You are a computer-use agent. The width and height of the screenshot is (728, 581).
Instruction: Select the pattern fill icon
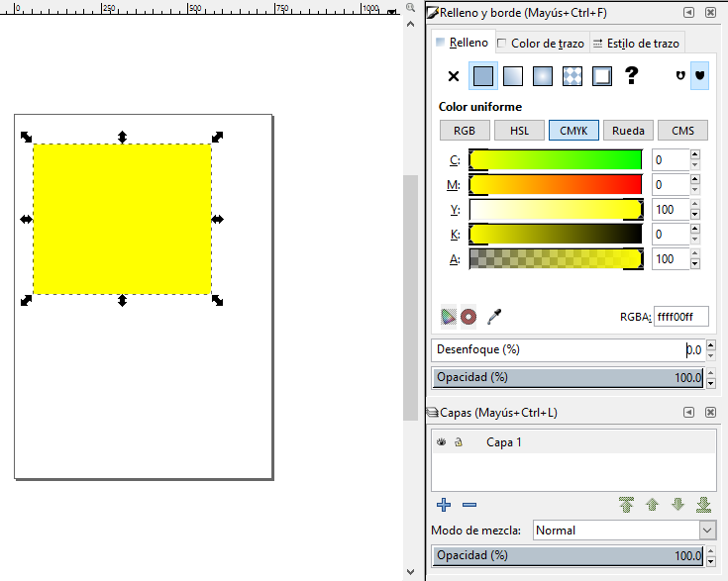tap(572, 76)
